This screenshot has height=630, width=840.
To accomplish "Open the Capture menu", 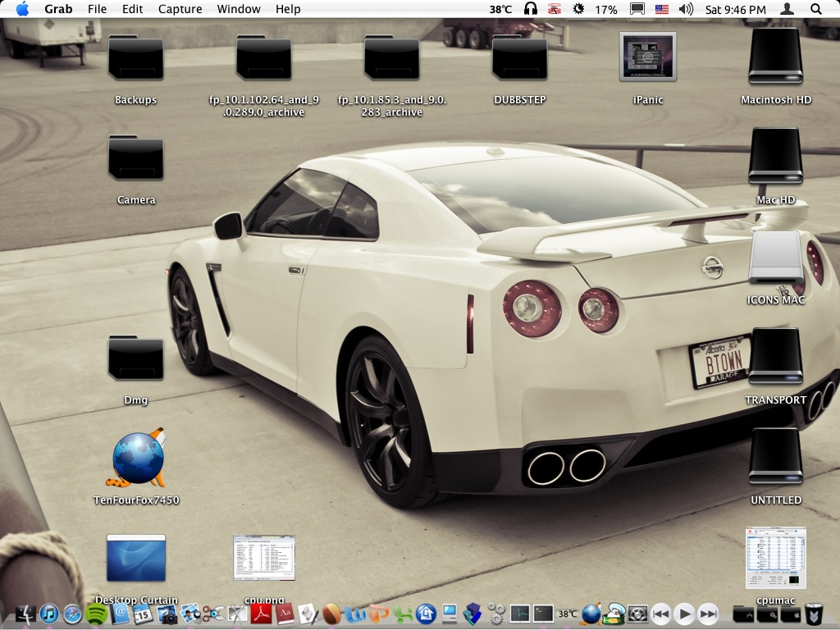I will click(x=180, y=9).
